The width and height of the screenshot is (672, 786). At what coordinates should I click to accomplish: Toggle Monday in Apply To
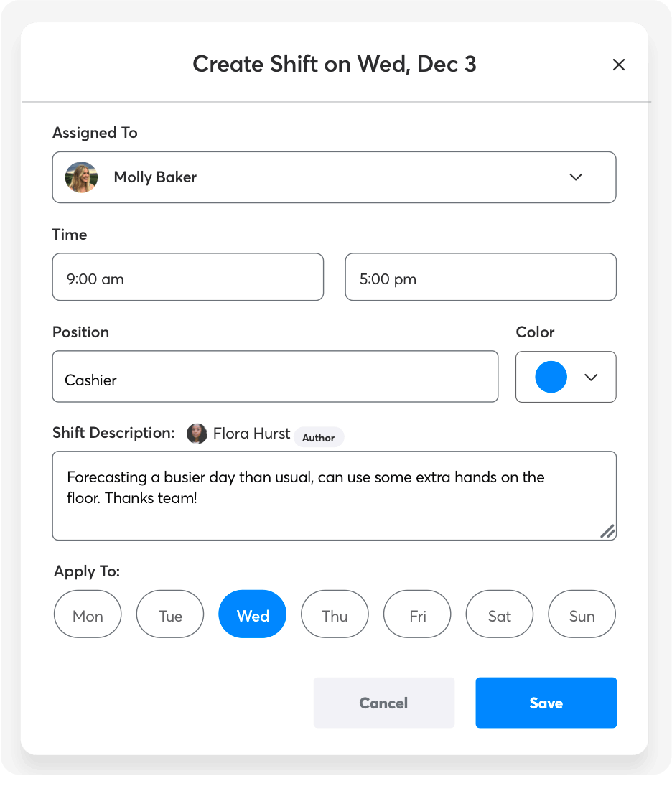click(88, 614)
